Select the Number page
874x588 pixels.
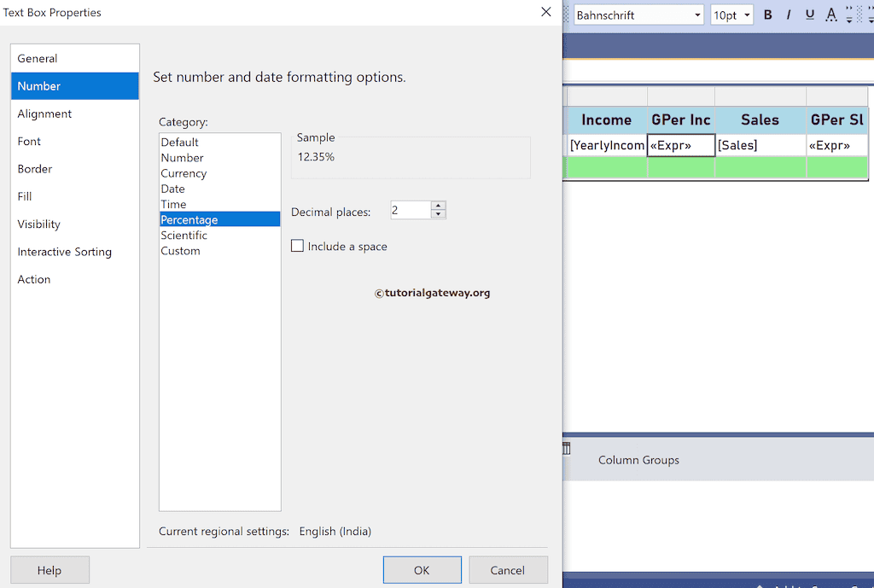pos(75,86)
